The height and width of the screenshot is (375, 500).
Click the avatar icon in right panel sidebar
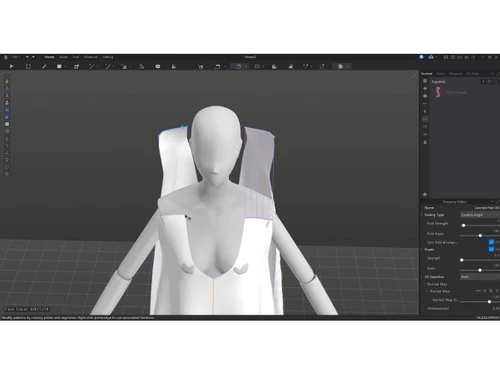coord(425,142)
